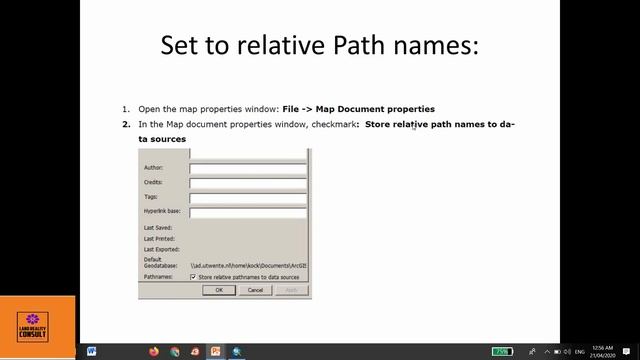Screen dimensions: 640x360
Task: Open the Chrome icon in the taskbar
Action: pyautogui.click(x=175, y=351)
